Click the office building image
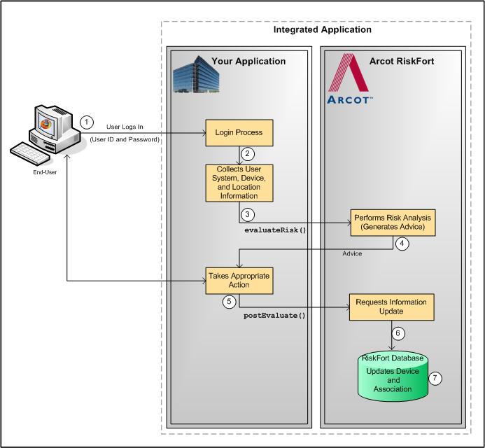Viewport: 485px width, 448px height. click(196, 74)
